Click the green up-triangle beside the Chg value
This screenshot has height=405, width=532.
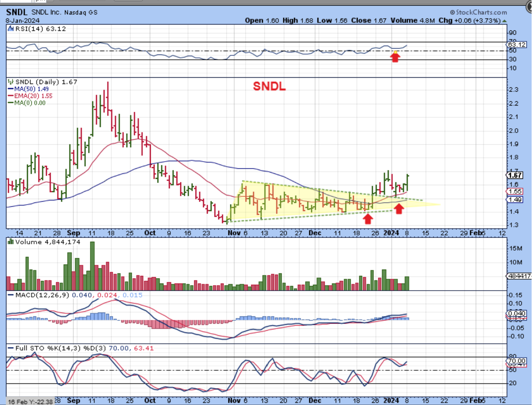(505, 21)
